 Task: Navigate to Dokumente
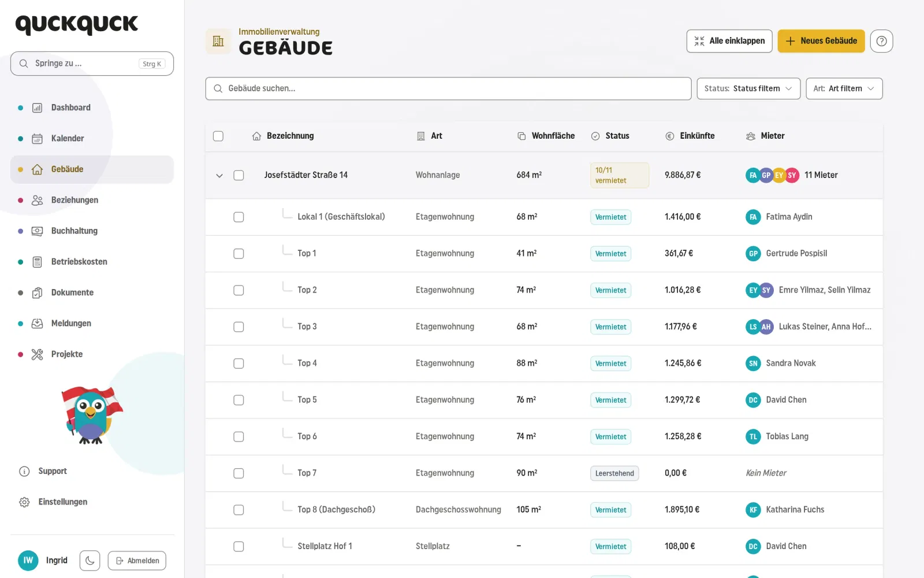tap(92, 292)
